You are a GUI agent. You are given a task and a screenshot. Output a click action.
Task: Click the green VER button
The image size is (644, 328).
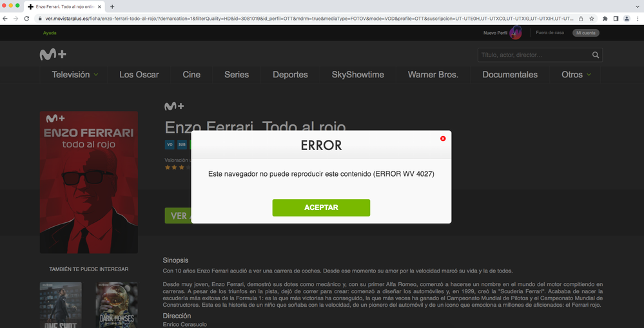178,215
